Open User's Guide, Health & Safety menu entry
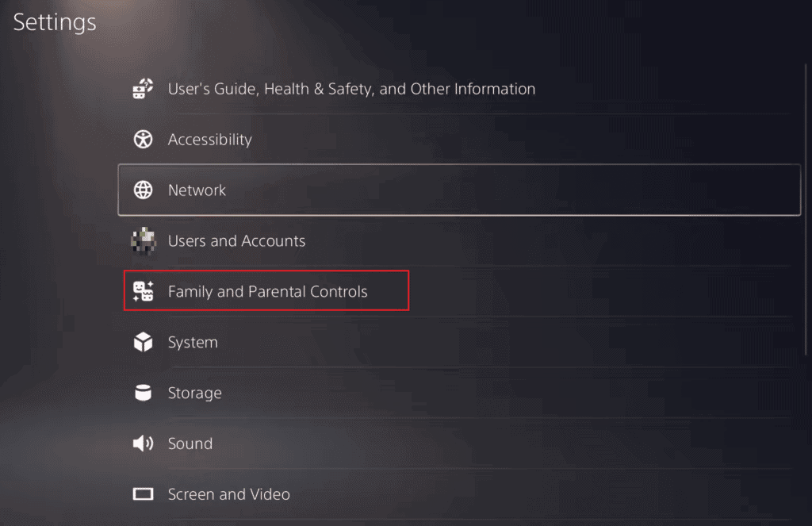 (351, 89)
